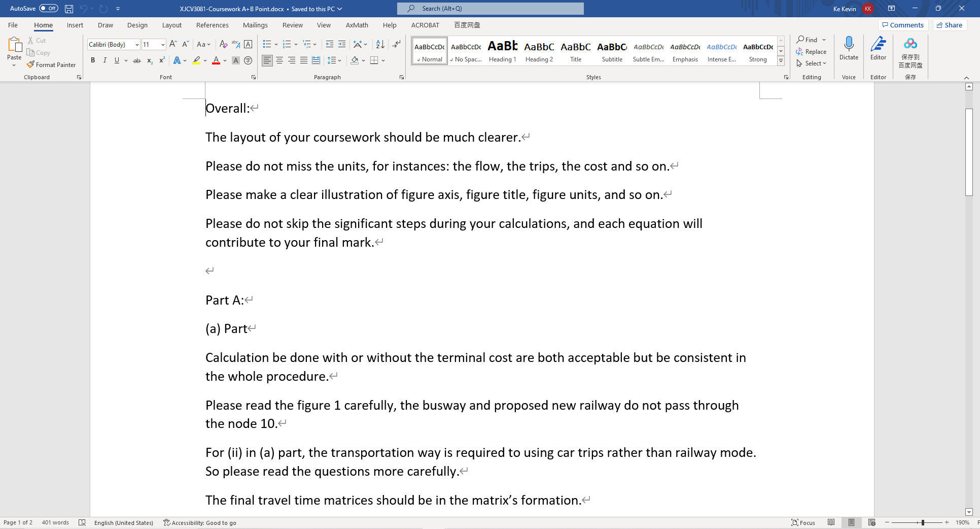Viewport: 980px width, 529px height.
Task: Toggle Italic formatting
Action: click(105, 60)
